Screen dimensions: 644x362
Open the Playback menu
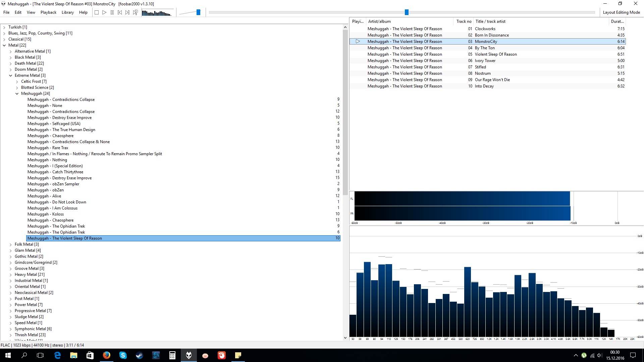(48, 12)
